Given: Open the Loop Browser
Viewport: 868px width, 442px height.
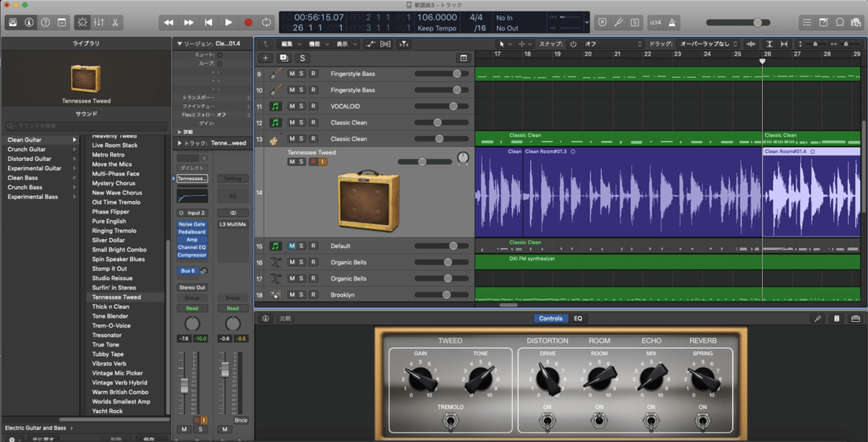Looking at the screenshot, I should (x=840, y=22).
